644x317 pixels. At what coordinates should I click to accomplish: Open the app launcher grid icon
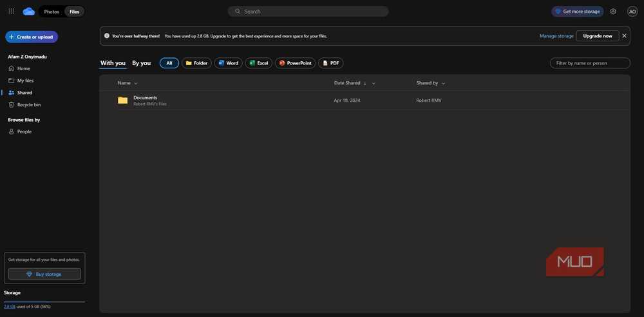(12, 12)
